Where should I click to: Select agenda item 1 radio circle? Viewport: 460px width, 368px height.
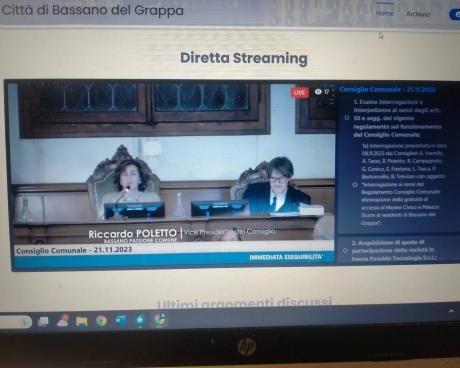346,118
